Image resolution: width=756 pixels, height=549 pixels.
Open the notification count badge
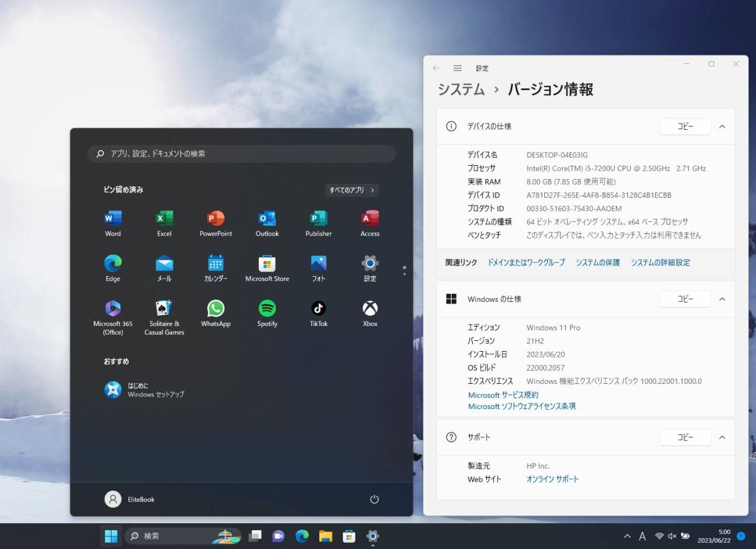pos(740,536)
